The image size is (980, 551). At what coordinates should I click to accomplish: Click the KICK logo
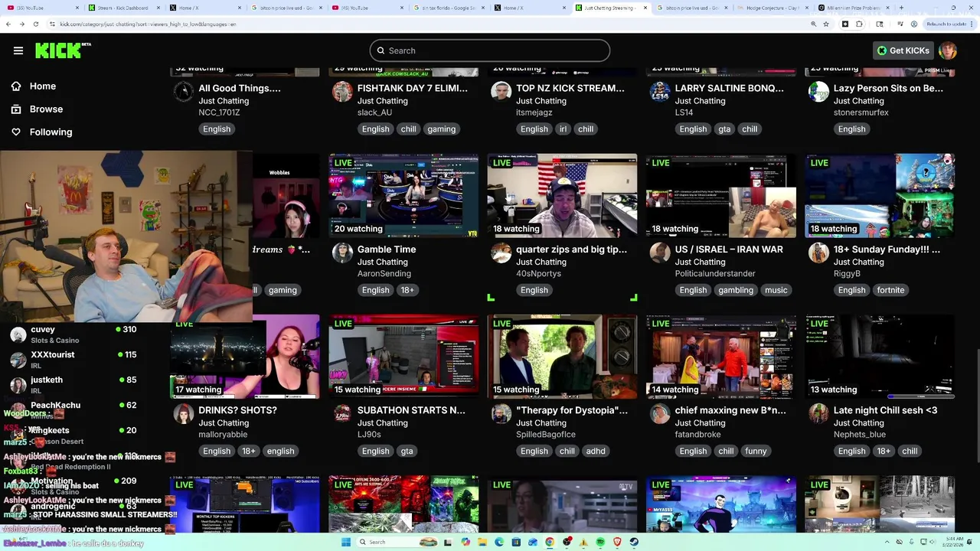click(63, 51)
